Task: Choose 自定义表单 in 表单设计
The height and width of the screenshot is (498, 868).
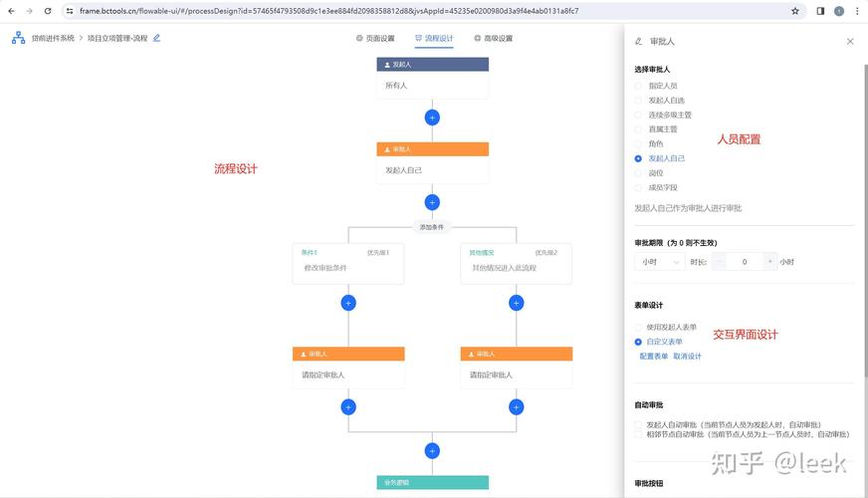Action: pos(638,342)
